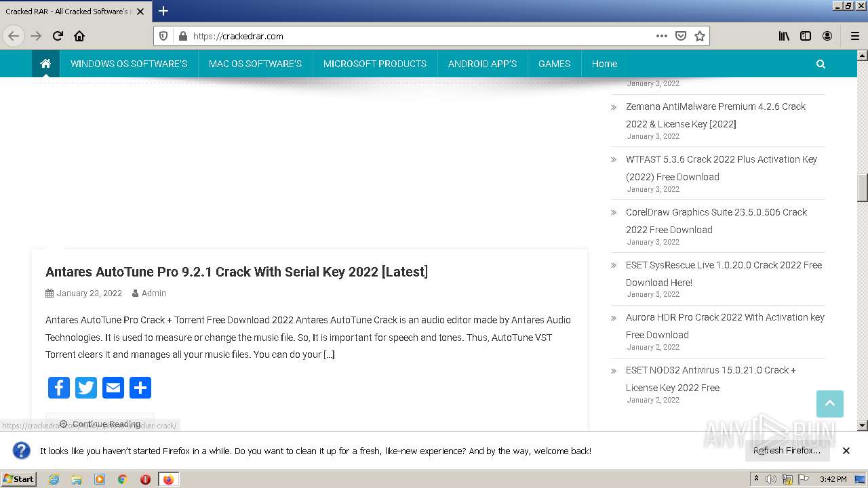The height and width of the screenshot is (488, 868).
Task: Open the Library bookmarks panel
Action: pyautogui.click(x=784, y=36)
